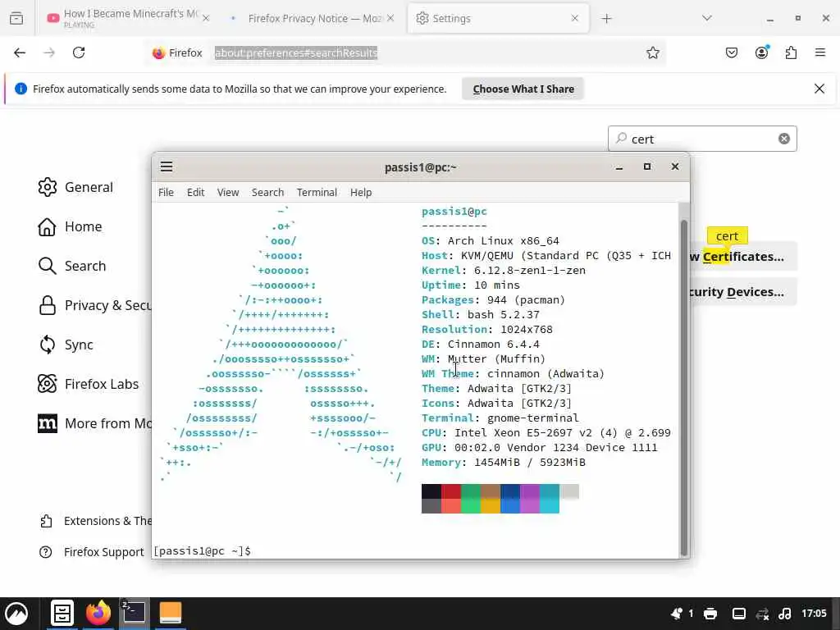Open the Terminal menu in menu bar
Viewport: 840px width, 630px height.
pyautogui.click(x=317, y=192)
